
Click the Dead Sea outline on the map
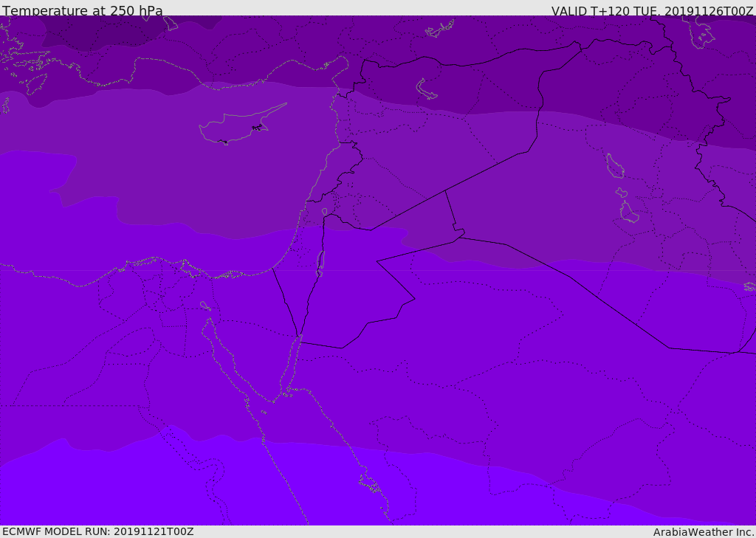(x=320, y=263)
